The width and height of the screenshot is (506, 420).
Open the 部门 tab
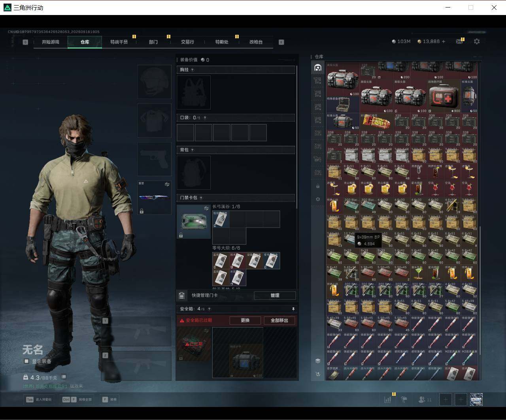[153, 42]
